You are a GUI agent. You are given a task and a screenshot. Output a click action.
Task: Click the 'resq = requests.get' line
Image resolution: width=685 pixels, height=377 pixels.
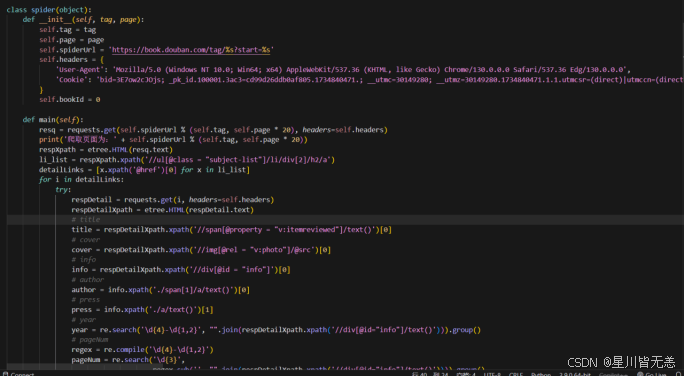pos(213,130)
